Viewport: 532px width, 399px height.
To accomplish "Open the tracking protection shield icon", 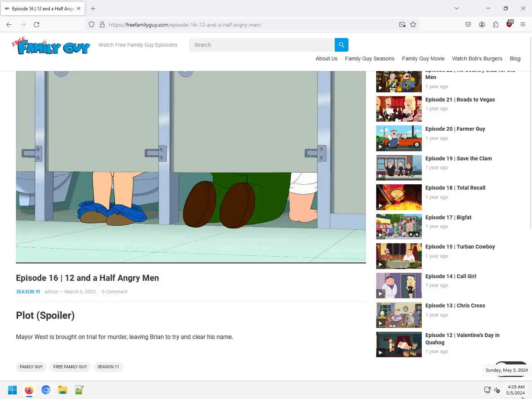I will point(92,25).
